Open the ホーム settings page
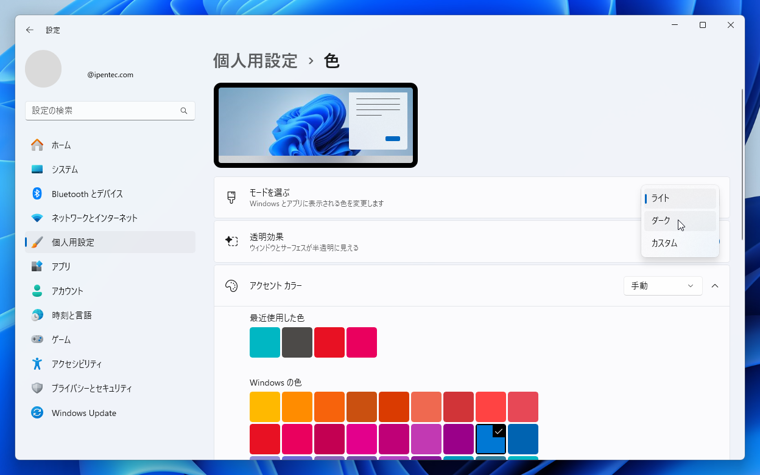Image resolution: width=760 pixels, height=475 pixels. (x=110, y=145)
